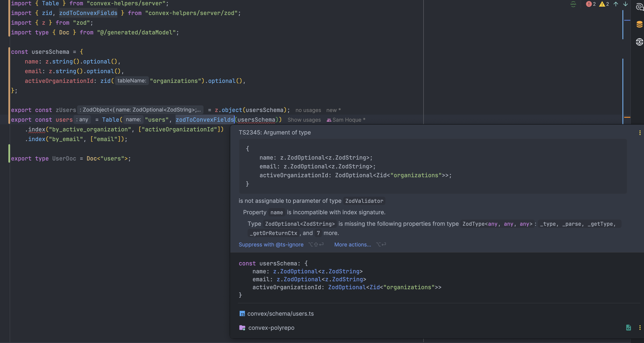Screen dimensions: 644x343
Task: Click 'name:' parameter hint in Table call
Action: (133, 120)
